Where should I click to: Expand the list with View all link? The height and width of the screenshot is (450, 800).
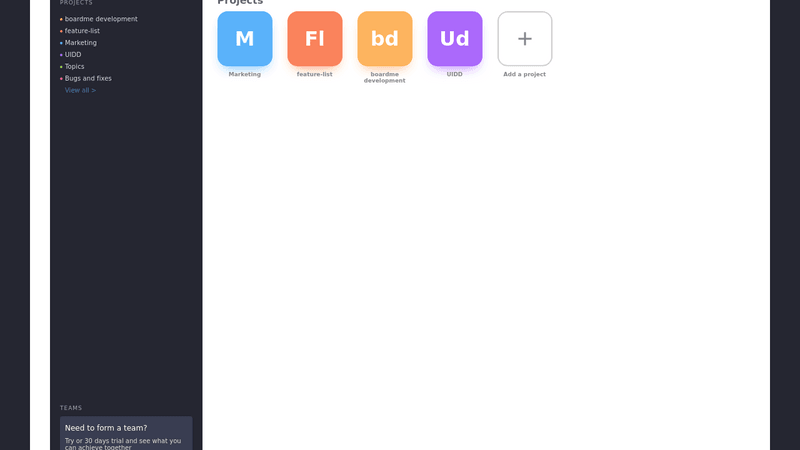coord(80,90)
